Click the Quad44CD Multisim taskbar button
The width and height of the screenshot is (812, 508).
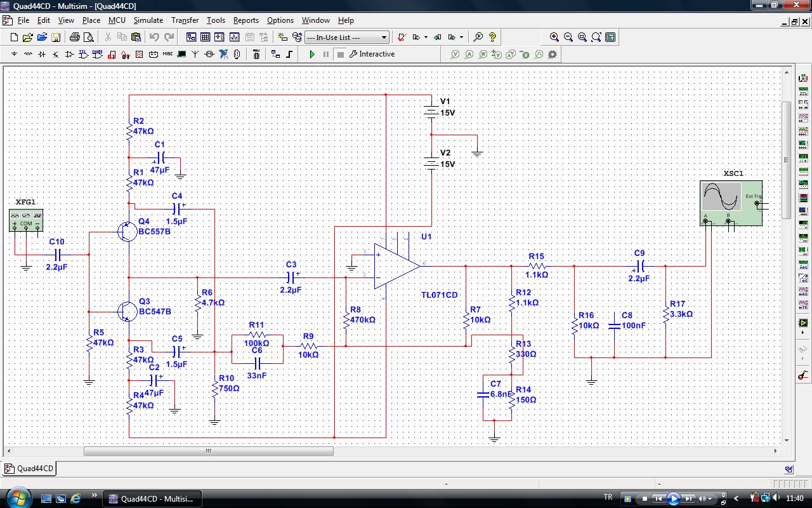click(x=151, y=498)
